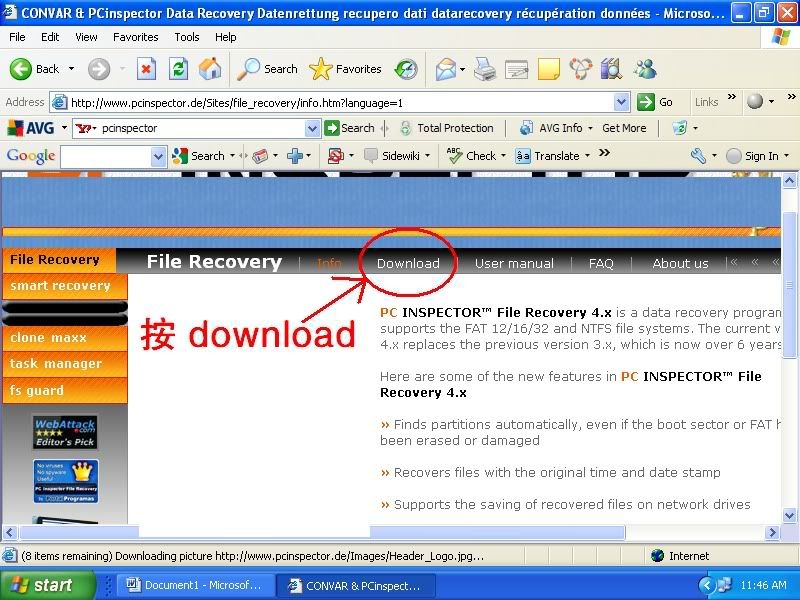Viewport: 800px width, 600px height.
Task: Open Favorites star button
Action: [x=346, y=69]
